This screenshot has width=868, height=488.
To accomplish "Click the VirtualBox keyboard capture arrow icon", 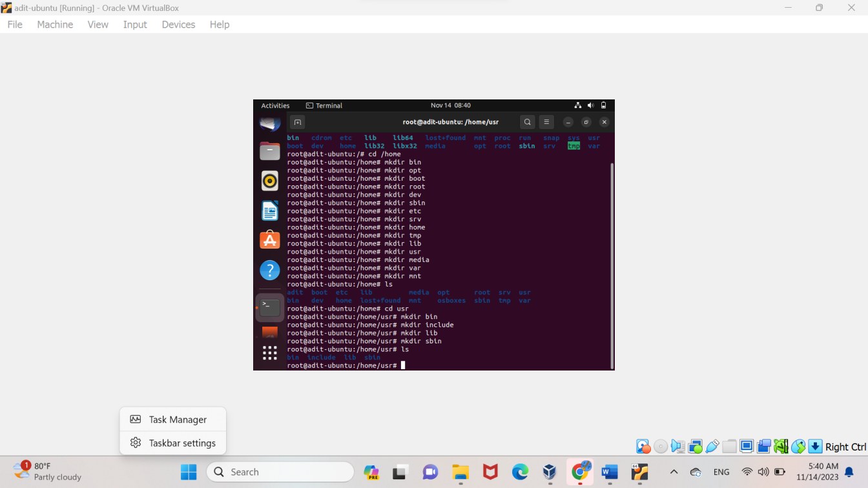I will click(x=815, y=447).
